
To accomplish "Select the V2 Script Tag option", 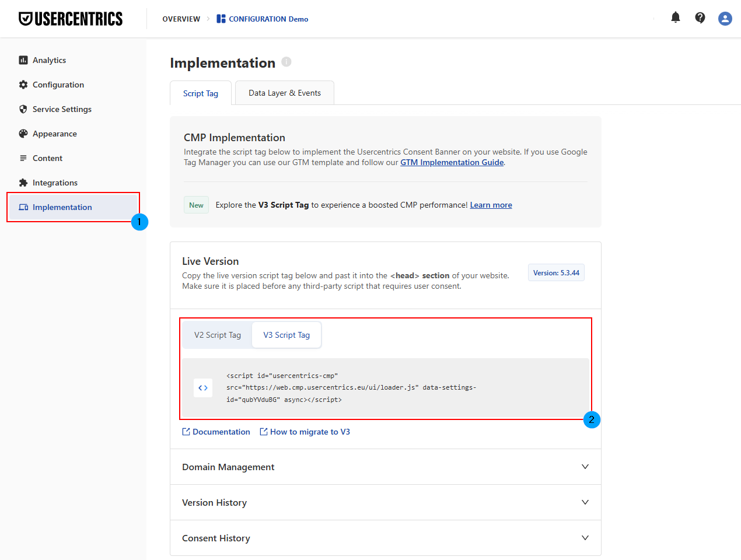I will [218, 335].
